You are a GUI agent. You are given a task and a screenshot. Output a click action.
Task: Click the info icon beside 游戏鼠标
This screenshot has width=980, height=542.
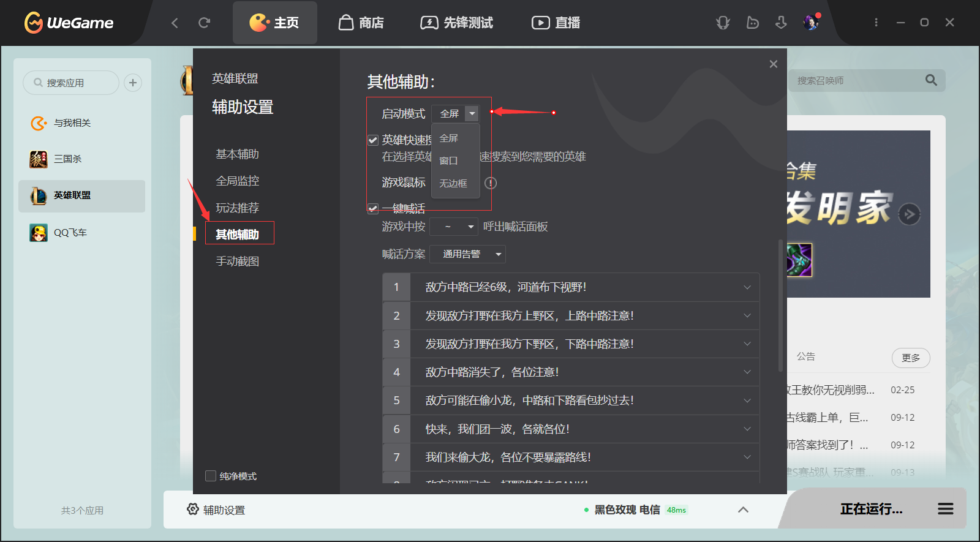[491, 183]
